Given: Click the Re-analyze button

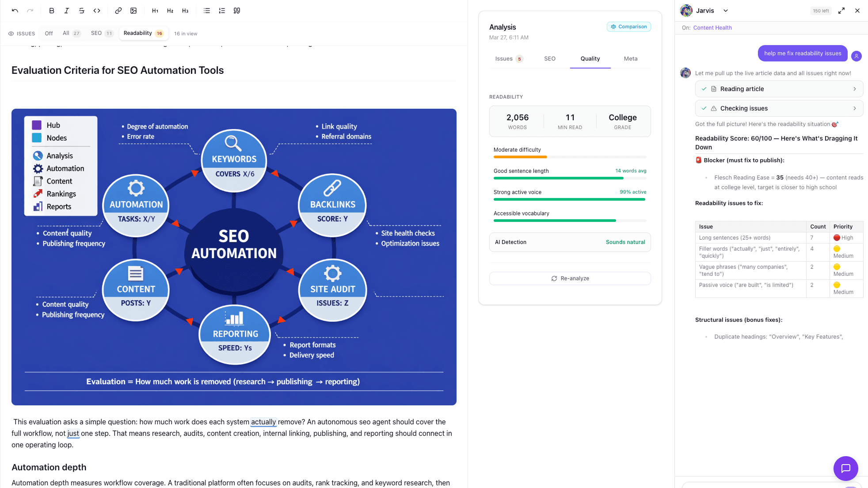Looking at the screenshot, I should (x=569, y=278).
